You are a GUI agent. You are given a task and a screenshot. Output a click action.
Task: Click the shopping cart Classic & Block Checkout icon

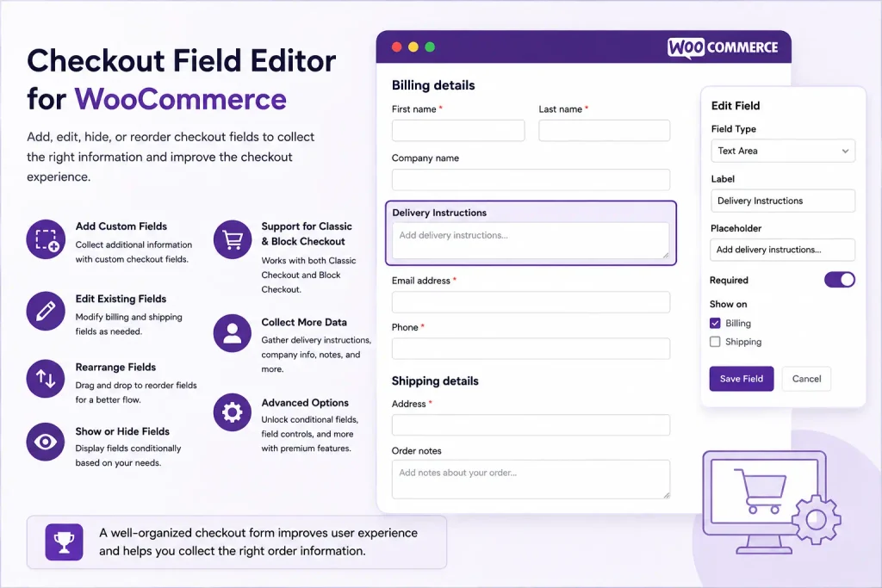click(x=233, y=239)
